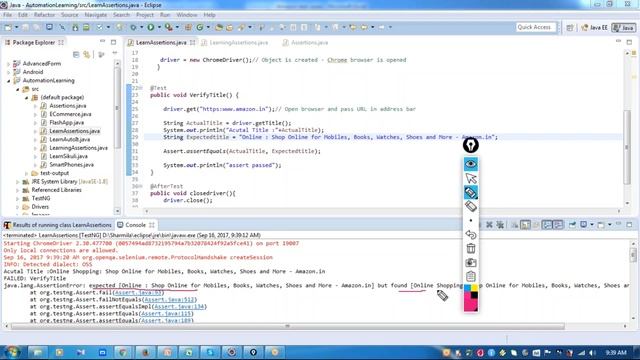Viewport: 640px width, 360px height.
Task: Toggle visibility eye in annotation toolbar
Action: [x=471, y=164]
